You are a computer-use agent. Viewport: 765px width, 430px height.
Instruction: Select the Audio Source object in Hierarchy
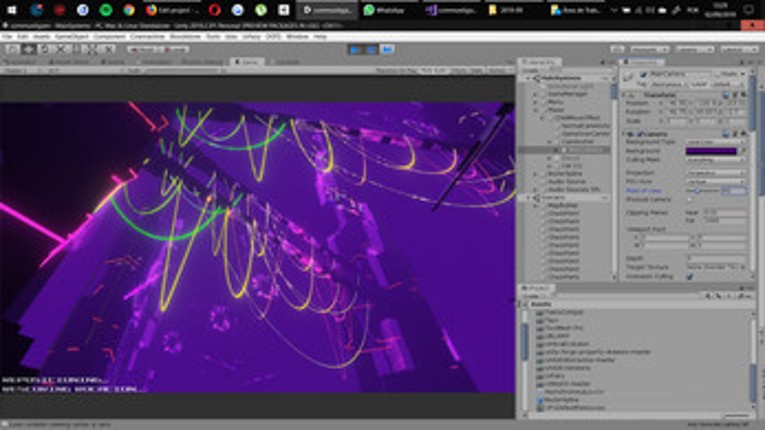click(567, 182)
